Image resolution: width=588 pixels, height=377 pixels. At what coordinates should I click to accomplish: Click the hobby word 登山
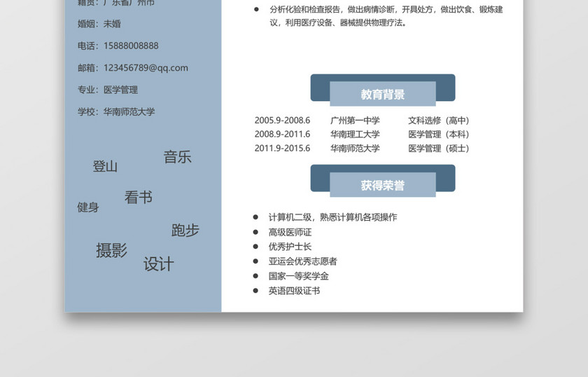point(105,166)
